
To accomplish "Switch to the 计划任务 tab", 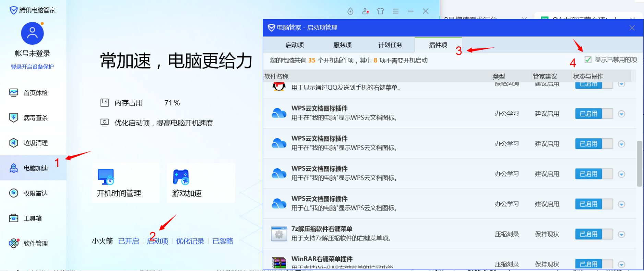I will [x=390, y=45].
